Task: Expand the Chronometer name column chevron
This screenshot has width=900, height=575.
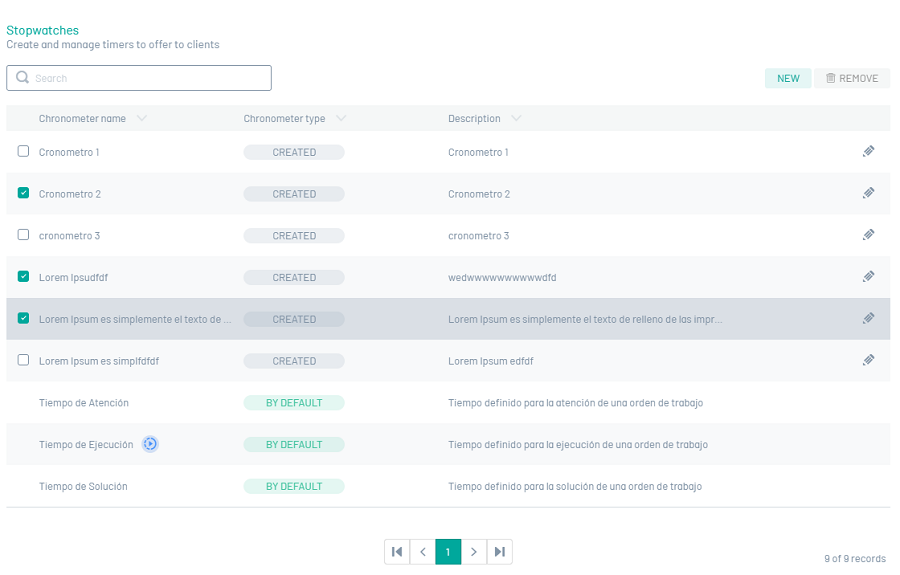Action: pos(142,118)
